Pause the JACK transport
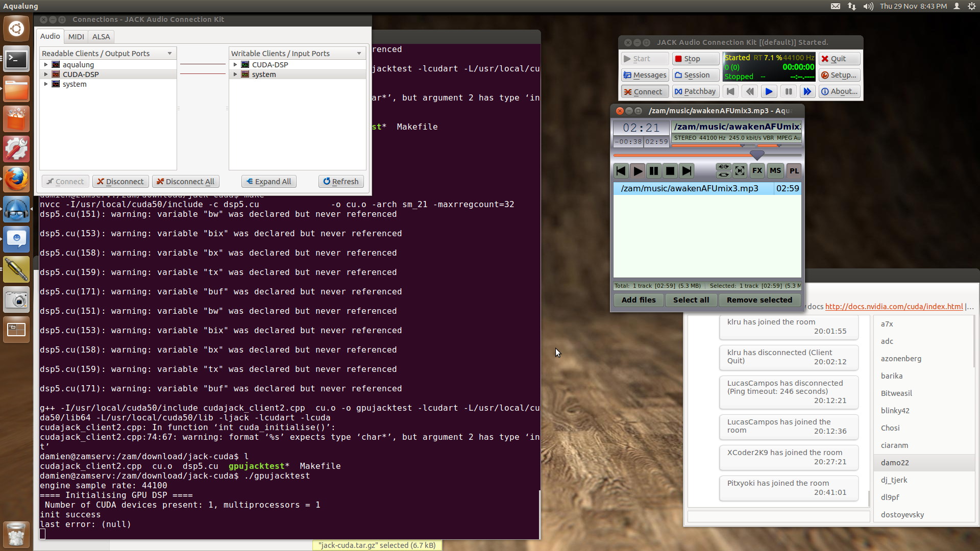This screenshot has height=551, width=980. click(x=788, y=91)
